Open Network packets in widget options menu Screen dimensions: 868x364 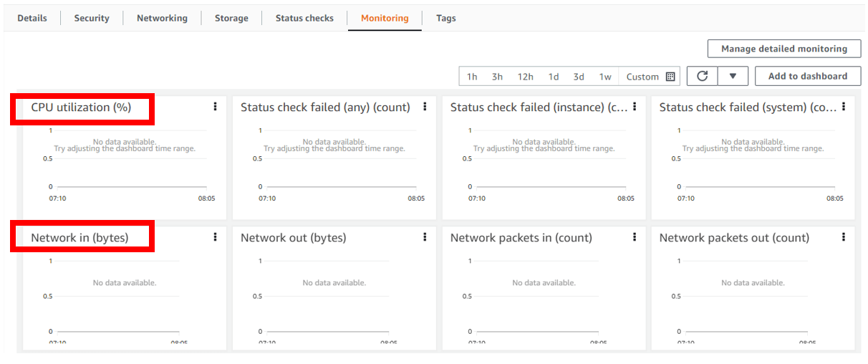(635, 237)
